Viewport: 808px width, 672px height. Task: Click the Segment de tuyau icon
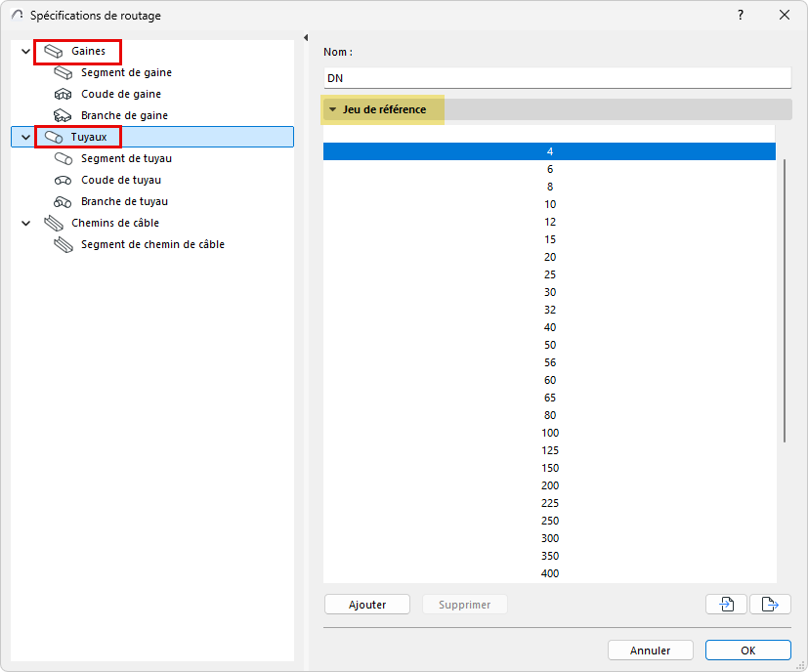coord(63,159)
